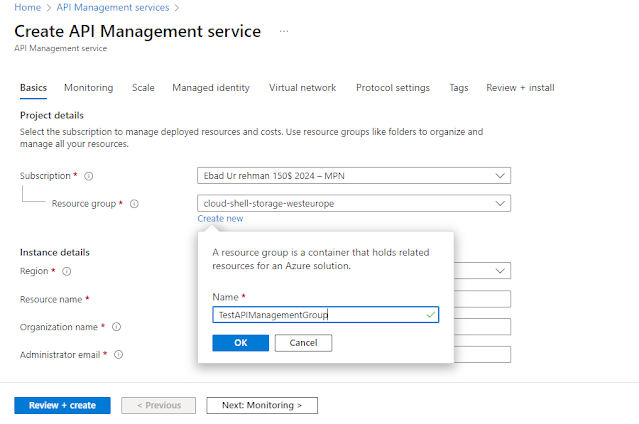Open the Scale tab
The width and height of the screenshot is (639, 424).
pos(143,88)
